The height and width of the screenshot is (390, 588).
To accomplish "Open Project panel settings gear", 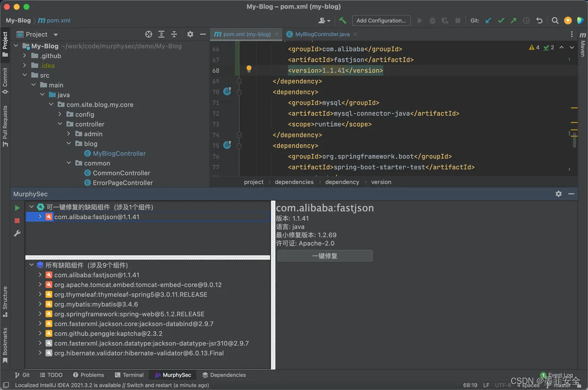I will pyautogui.click(x=190, y=34).
